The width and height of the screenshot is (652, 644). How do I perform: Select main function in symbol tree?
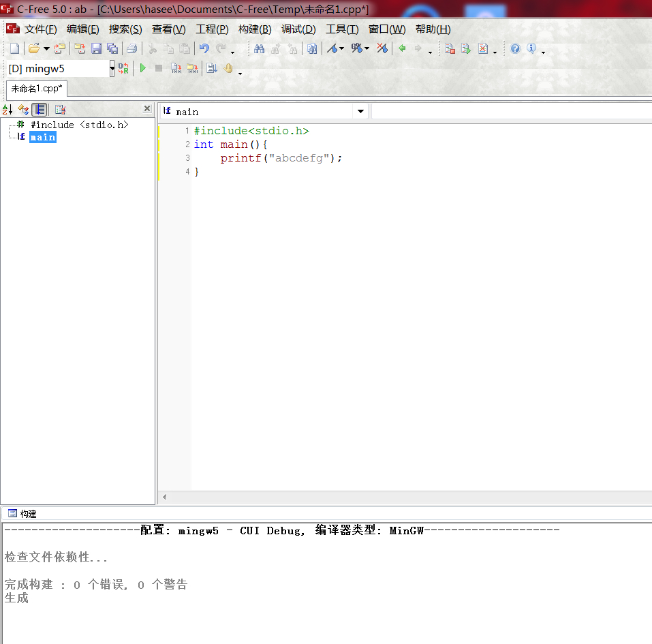(43, 137)
